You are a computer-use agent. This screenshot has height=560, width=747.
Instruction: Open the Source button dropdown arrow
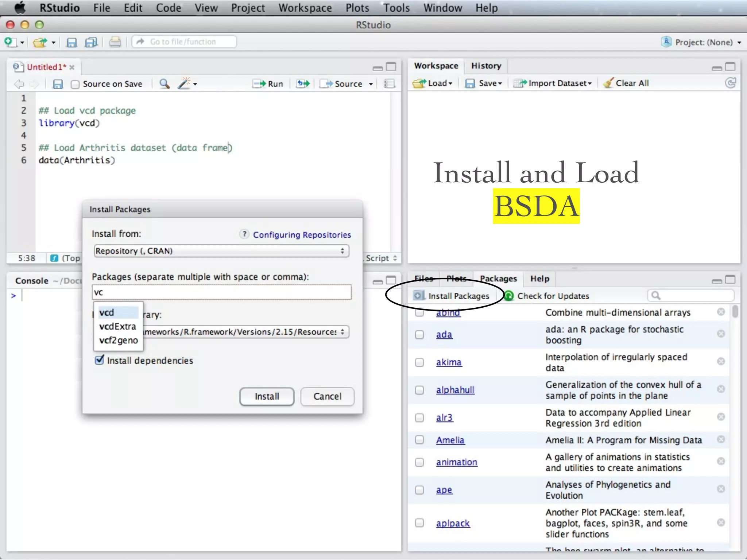pyautogui.click(x=371, y=84)
